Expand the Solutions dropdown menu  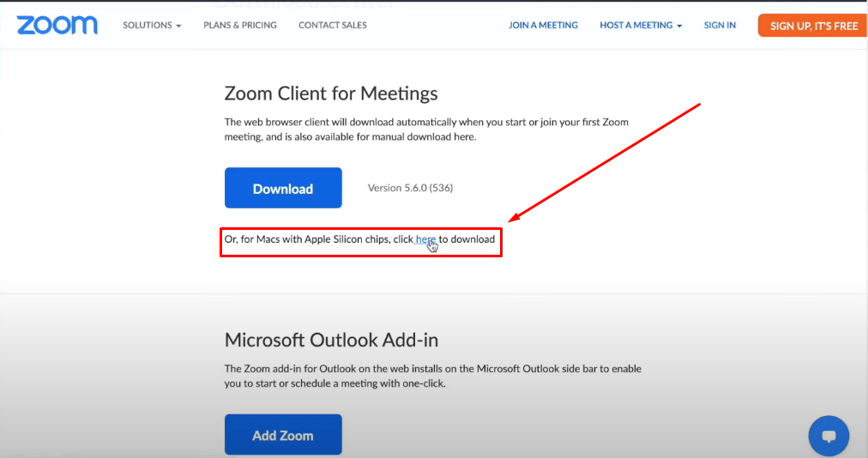pyautogui.click(x=152, y=26)
